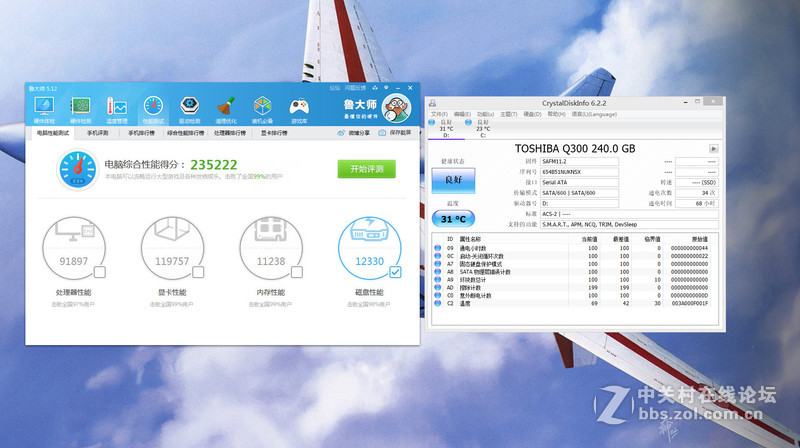Image resolution: width=800 pixels, height=448 pixels.
Task: Open 问题反馈 feedback link
Action: (x=356, y=88)
